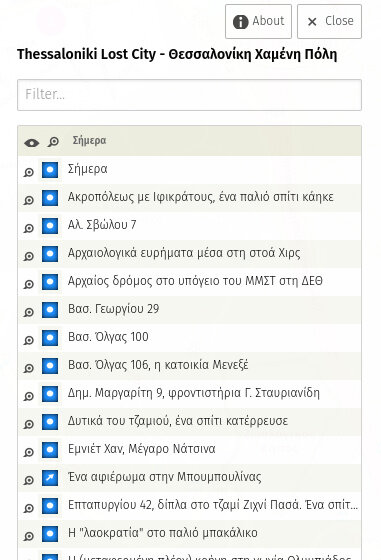Image resolution: width=381 pixels, height=560 pixels.
Task: Toggle visibility eye icon in Σήμερα header
Action: pos(32,142)
